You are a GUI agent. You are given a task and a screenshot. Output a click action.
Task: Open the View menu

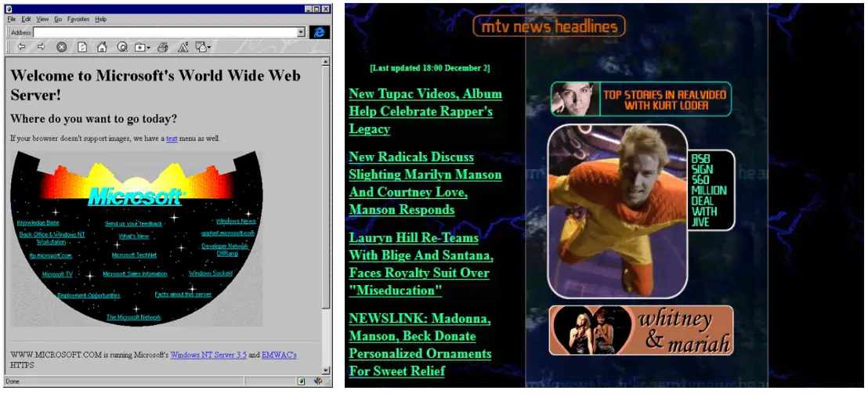tap(42, 19)
